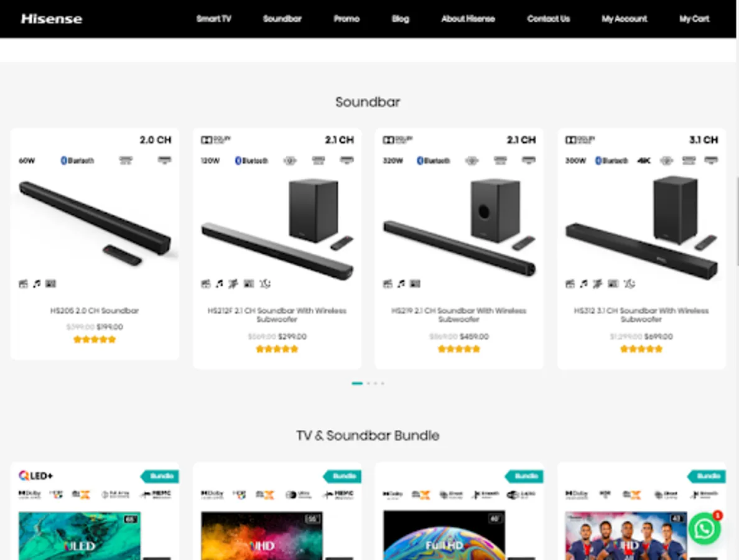Open HS312 3.1 CH Soundbar product link
739x560 pixels.
click(641, 315)
